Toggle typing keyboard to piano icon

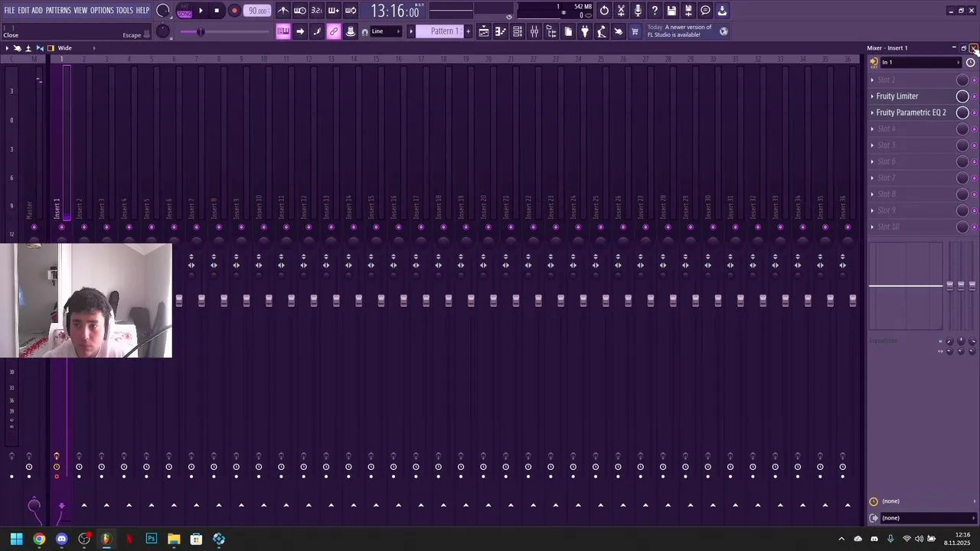pos(283,31)
